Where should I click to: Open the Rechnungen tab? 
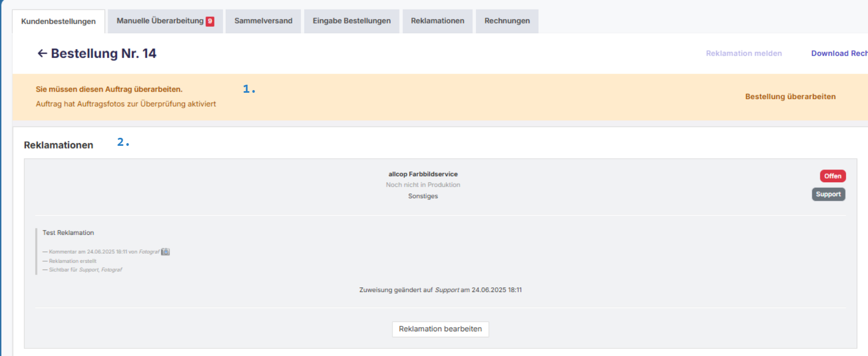(x=507, y=21)
